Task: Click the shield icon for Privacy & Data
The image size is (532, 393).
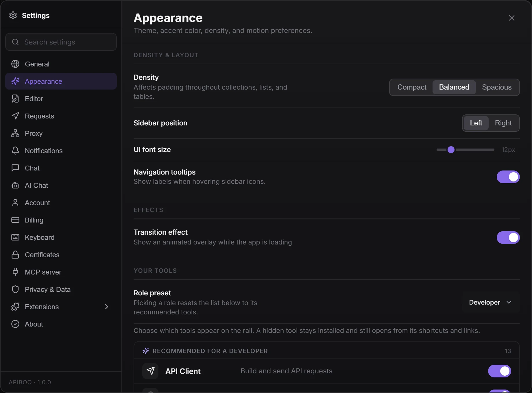Action: [x=15, y=289]
